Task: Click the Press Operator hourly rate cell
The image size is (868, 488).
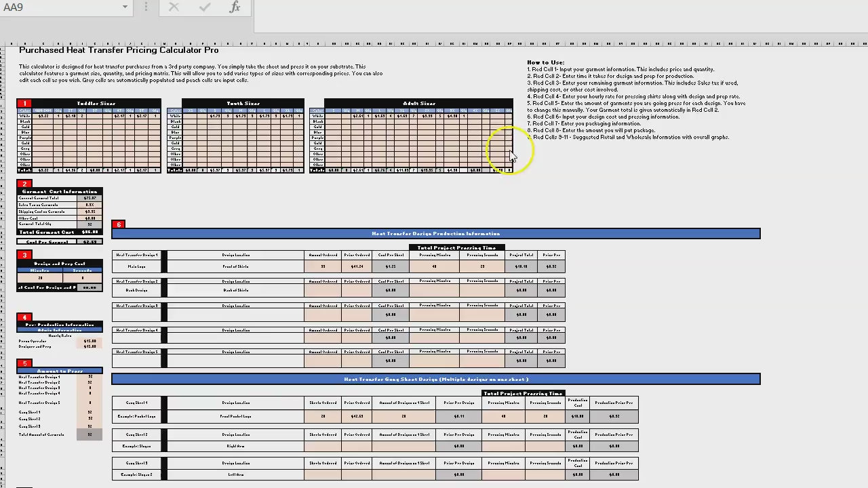Action: pyautogui.click(x=90, y=341)
